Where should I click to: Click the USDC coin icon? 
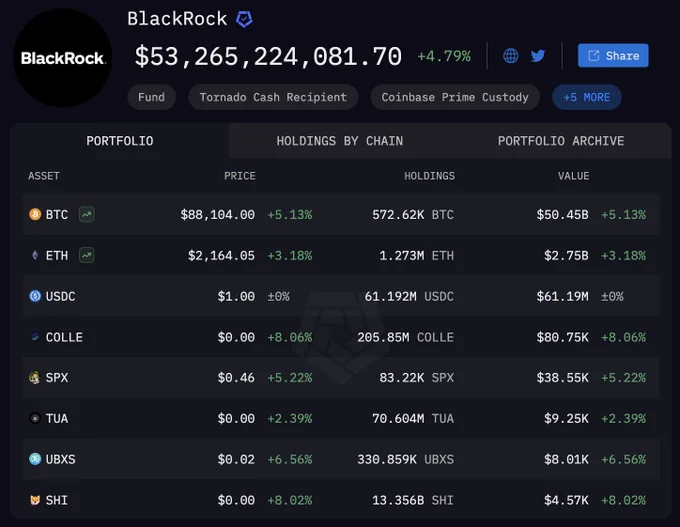tap(35, 296)
